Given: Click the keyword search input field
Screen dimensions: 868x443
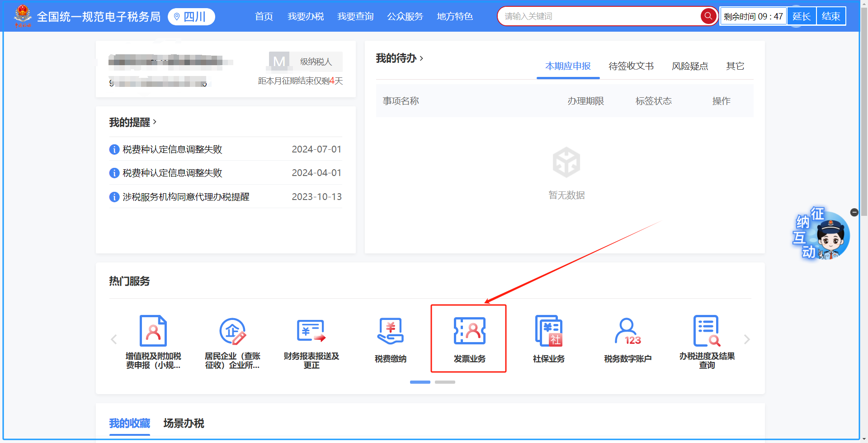Looking at the screenshot, I should pyautogui.click(x=599, y=16).
